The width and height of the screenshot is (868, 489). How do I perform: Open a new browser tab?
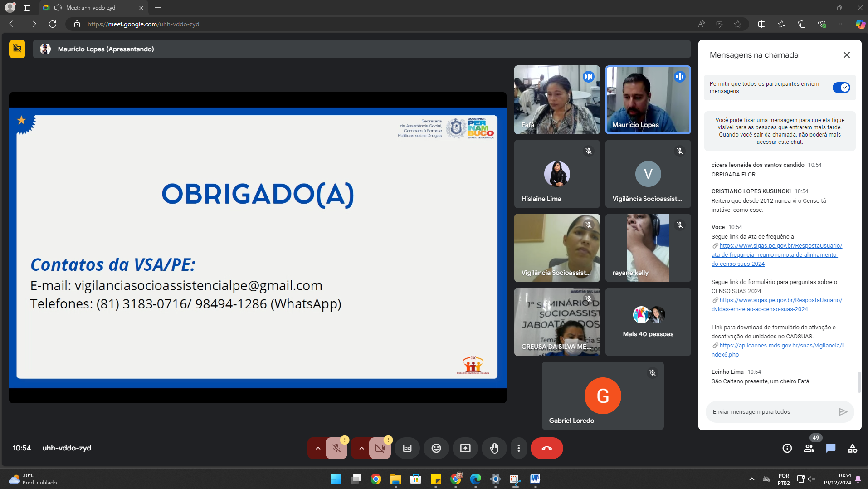(x=158, y=8)
